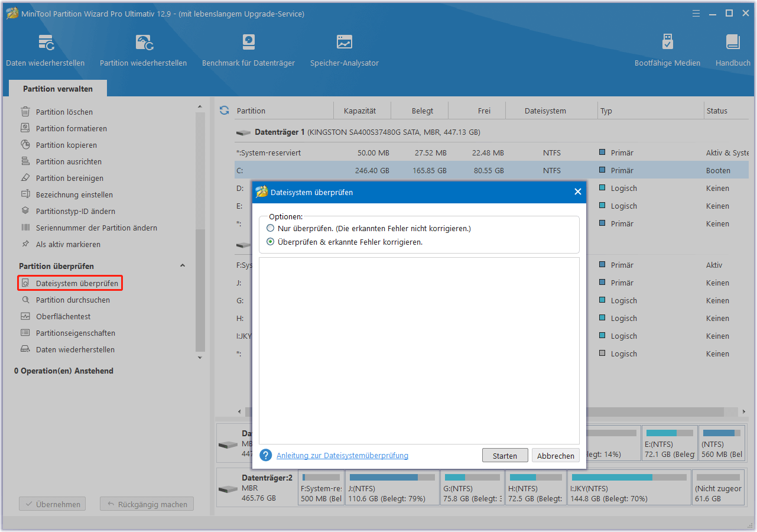Open Daten wiederherstellen in top toolbar
Screen dimensions: 757x532
click(45, 51)
